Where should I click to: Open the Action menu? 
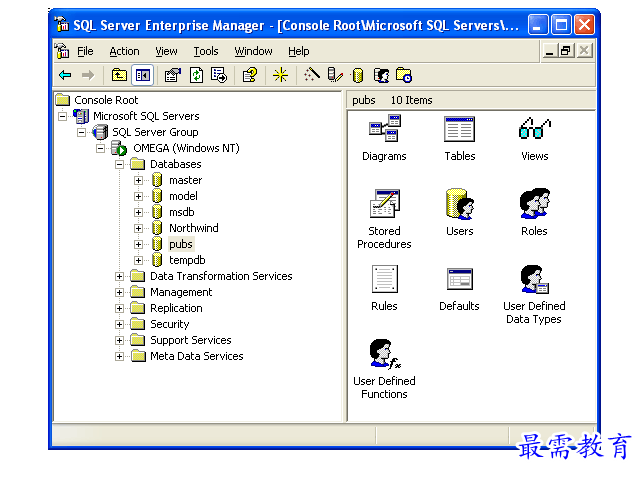click(124, 51)
